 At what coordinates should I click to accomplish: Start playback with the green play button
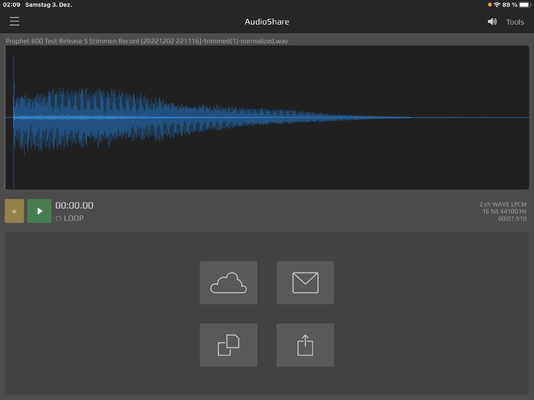[x=39, y=211]
